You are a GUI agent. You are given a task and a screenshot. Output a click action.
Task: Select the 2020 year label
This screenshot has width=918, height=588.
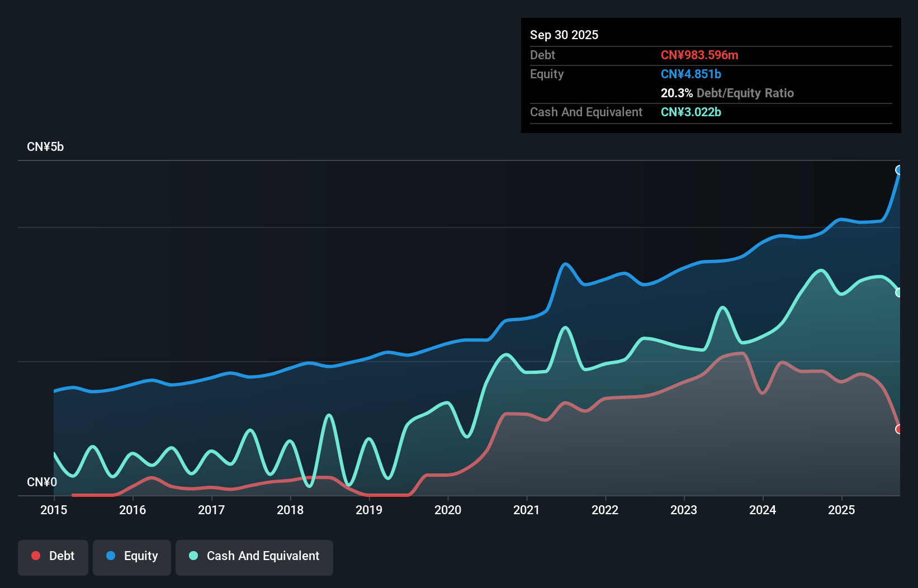tap(448, 510)
